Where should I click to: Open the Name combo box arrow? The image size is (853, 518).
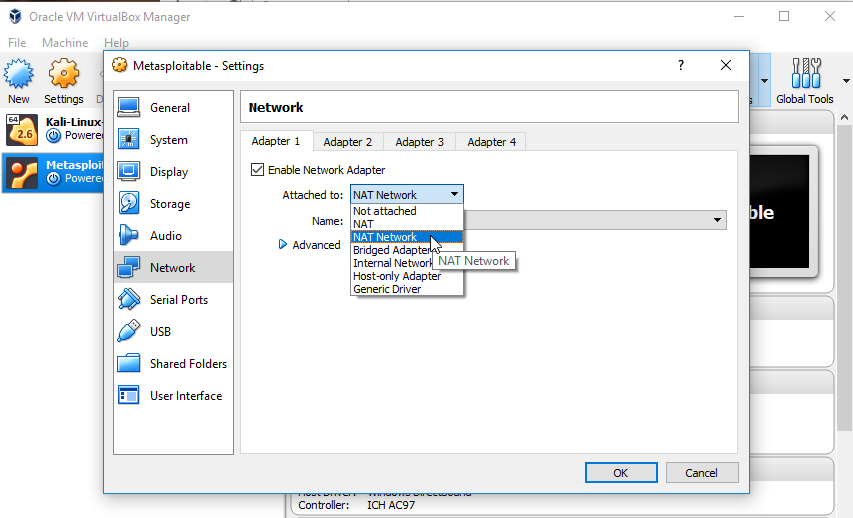click(717, 220)
